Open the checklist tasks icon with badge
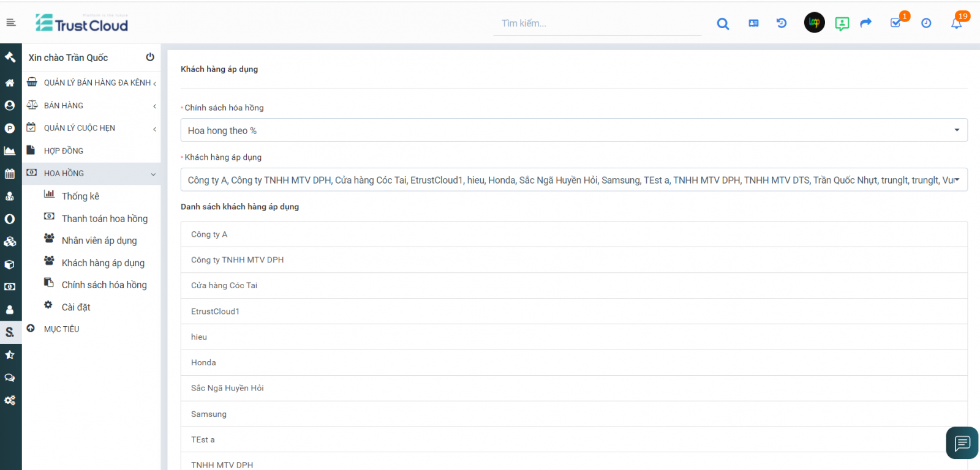Image resolution: width=980 pixels, height=470 pixels. (x=895, y=23)
